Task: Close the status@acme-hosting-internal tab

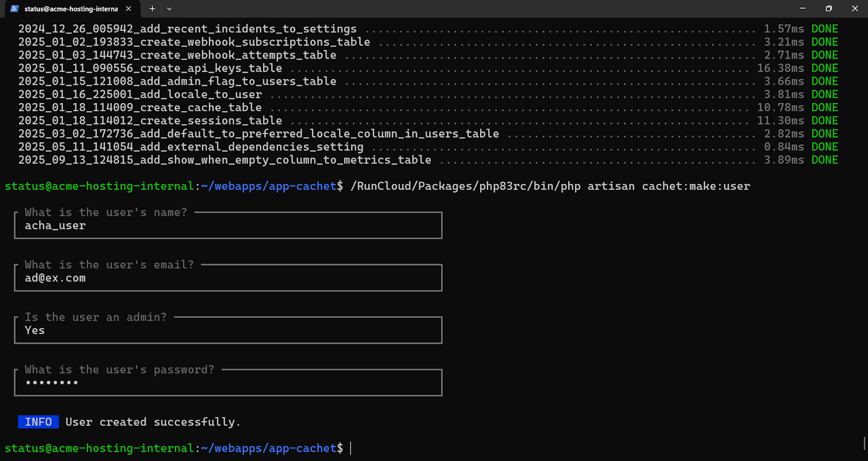Action: coord(129,9)
